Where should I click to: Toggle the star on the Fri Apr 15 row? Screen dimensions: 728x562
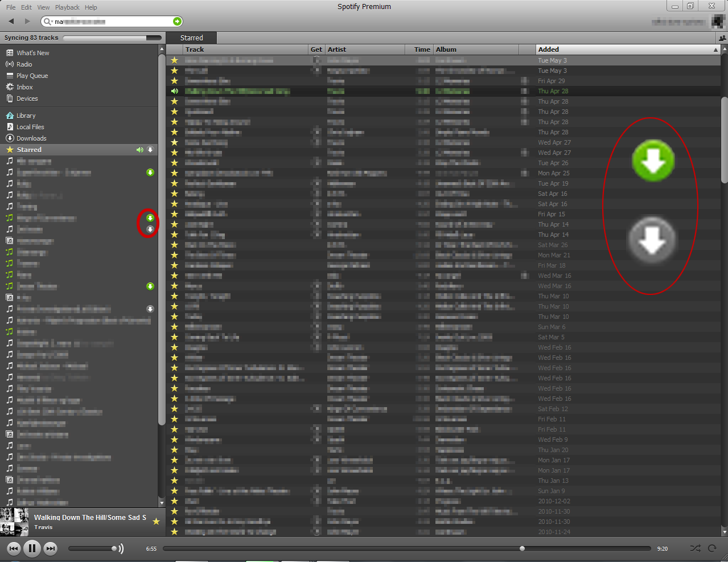[174, 214]
